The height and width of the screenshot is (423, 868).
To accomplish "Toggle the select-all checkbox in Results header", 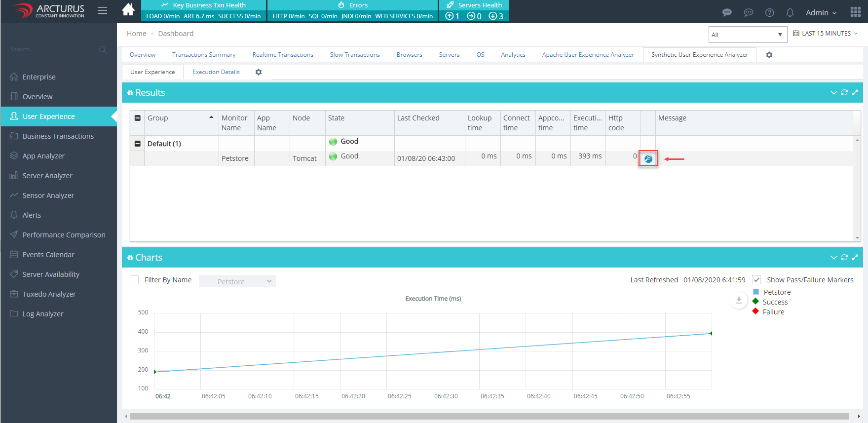I will tap(138, 118).
